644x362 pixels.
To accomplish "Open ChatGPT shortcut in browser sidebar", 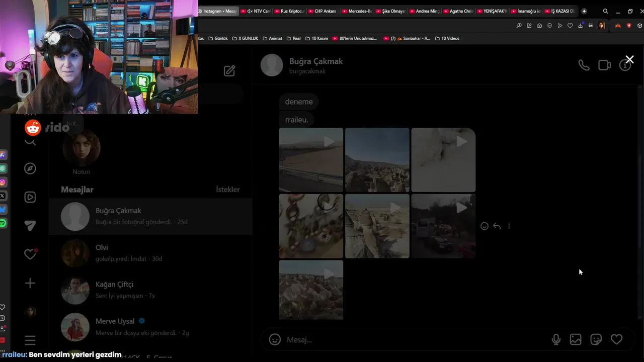I will pos(3,168).
